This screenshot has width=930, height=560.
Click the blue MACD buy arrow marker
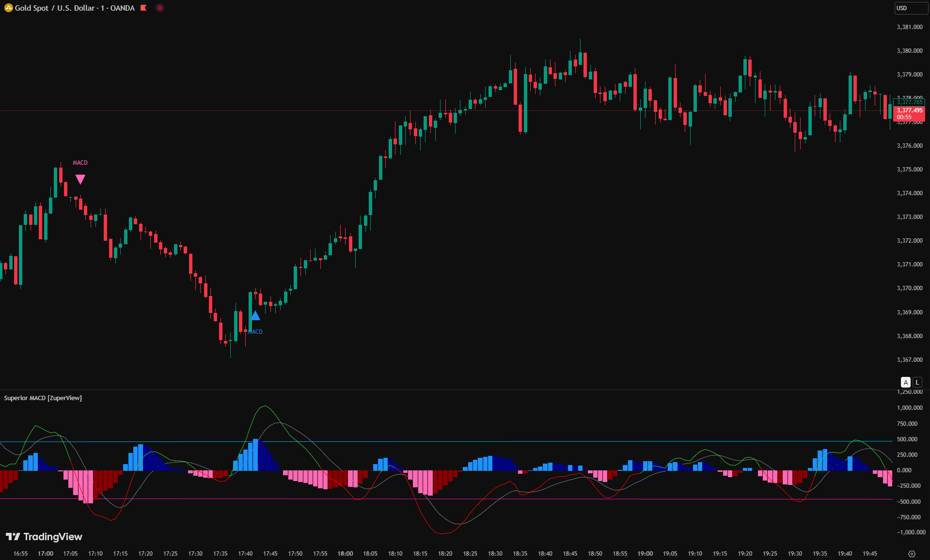tap(255, 316)
